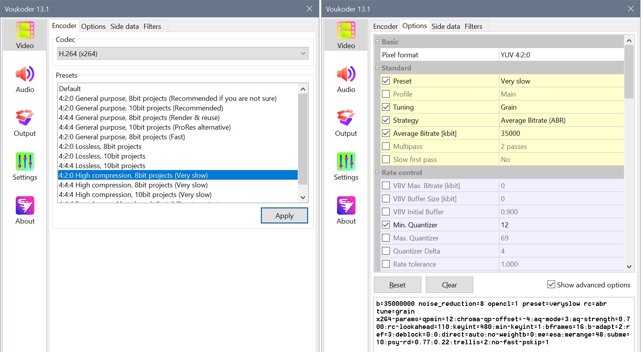Screen dimensions: 644x352
Task: Open the Codec H.264 dropdown
Action: click(x=183, y=53)
